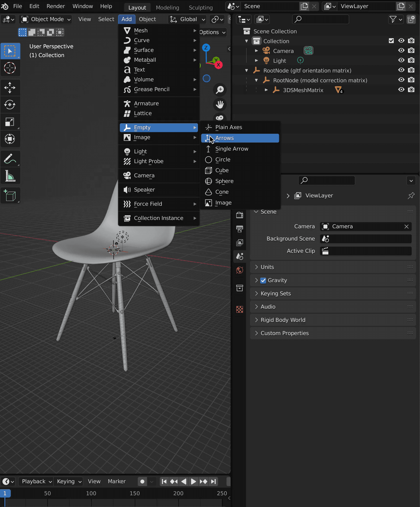Hide the Light in viewport
The width and height of the screenshot is (420, 507).
click(x=401, y=60)
